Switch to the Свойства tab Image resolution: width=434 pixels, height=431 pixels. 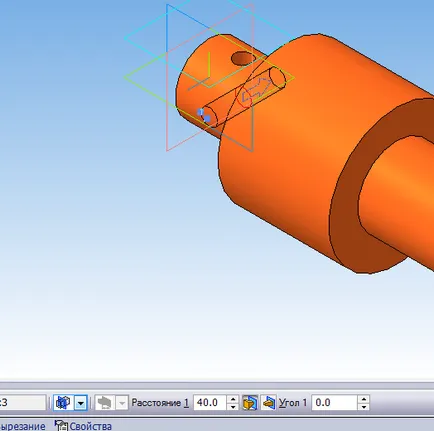click(x=90, y=426)
